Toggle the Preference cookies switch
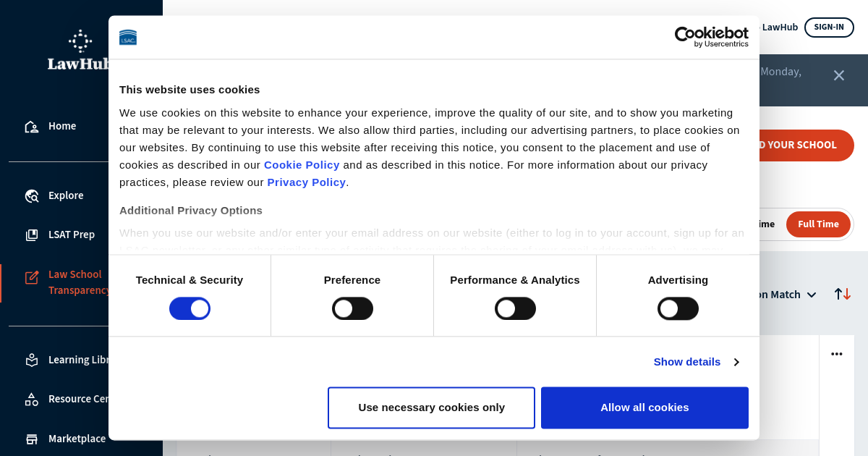The width and height of the screenshot is (868, 456). 352,308
